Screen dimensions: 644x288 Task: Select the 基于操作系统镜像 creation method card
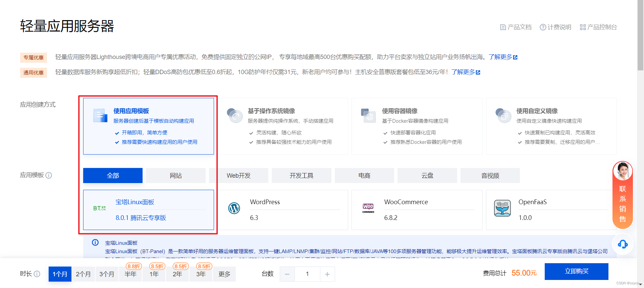click(283, 126)
